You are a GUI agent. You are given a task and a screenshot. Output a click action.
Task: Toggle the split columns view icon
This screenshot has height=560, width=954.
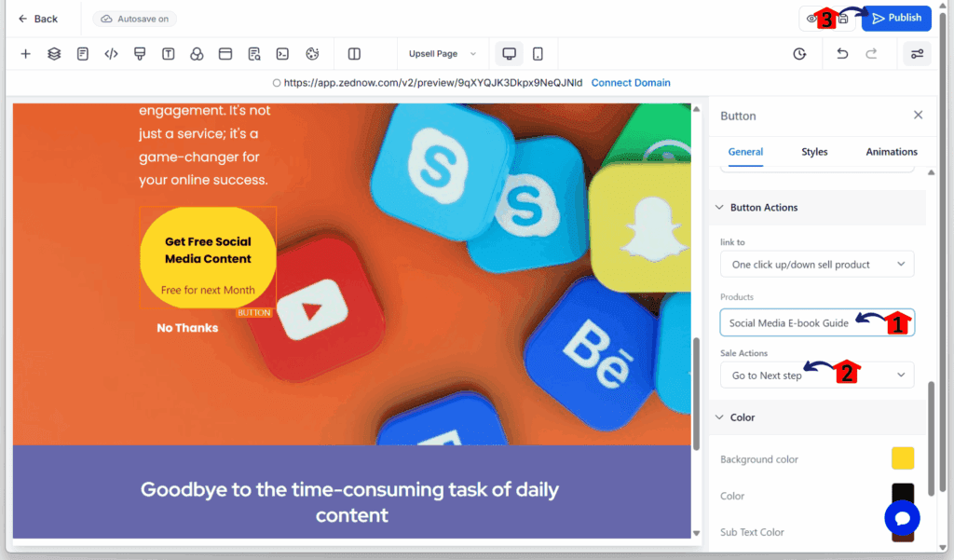[354, 53]
